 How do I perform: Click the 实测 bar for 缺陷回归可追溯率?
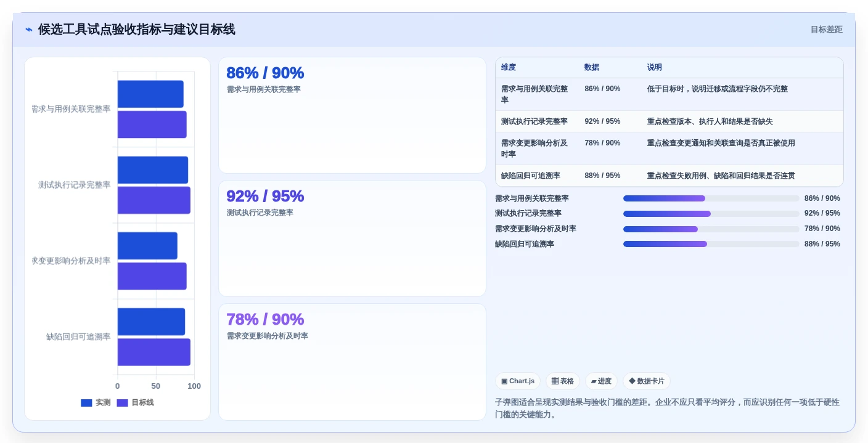point(151,322)
